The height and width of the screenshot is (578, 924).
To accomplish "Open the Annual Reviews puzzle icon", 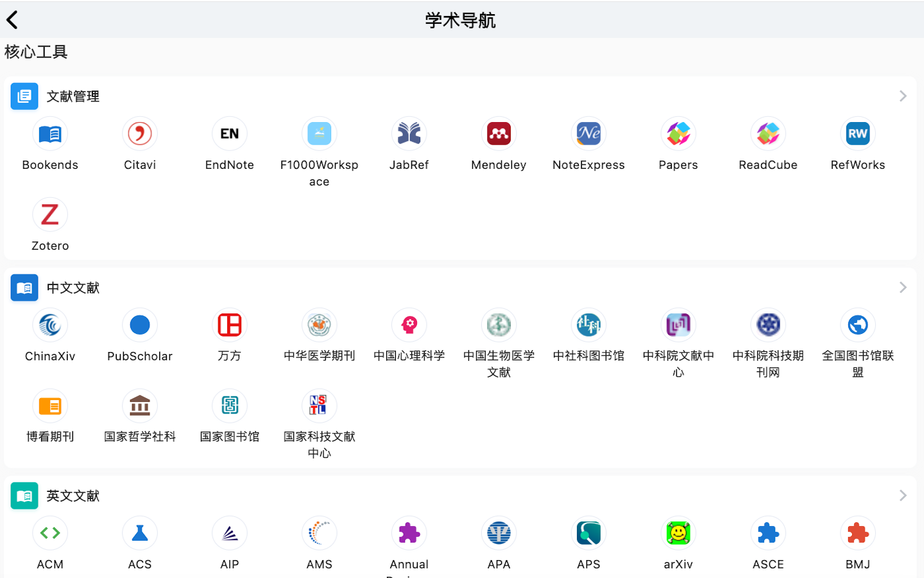I will click(409, 533).
